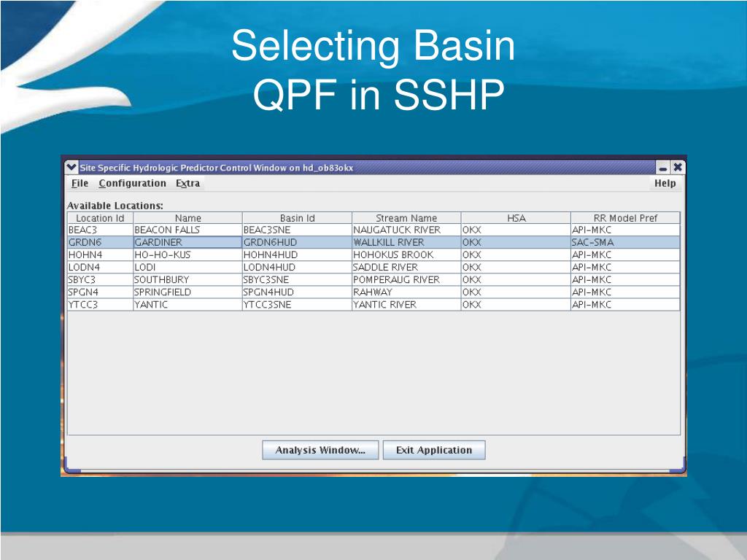Sort by Stream Name column header
This screenshot has height=560, width=747.
(406, 218)
